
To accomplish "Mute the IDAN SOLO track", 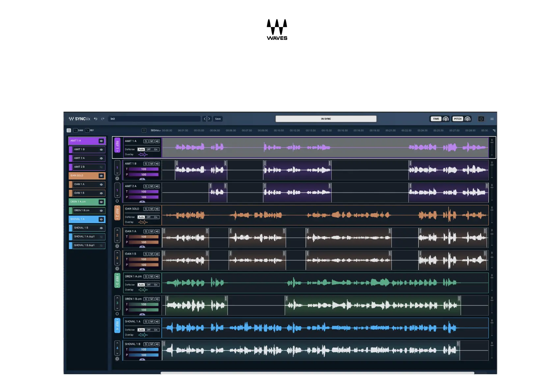I will click(152, 209).
